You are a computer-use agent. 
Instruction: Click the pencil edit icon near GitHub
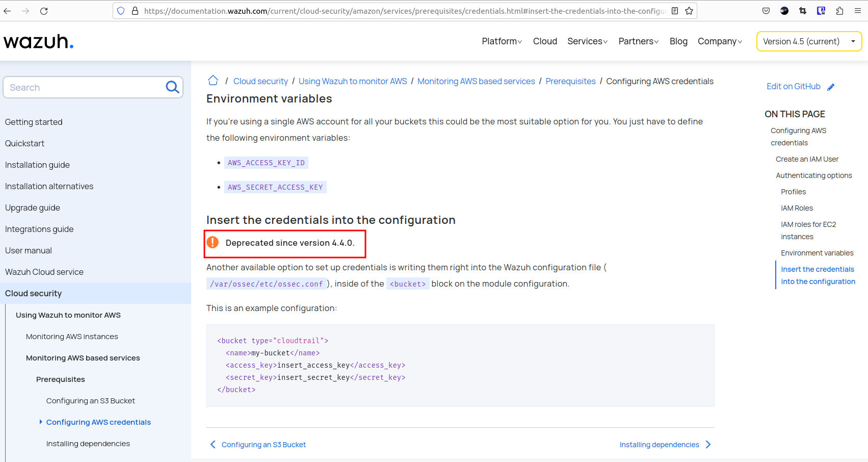tap(831, 87)
